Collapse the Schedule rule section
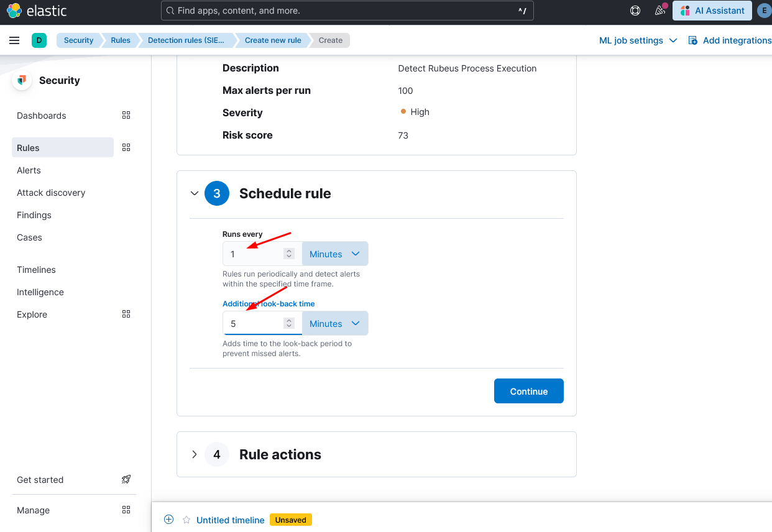This screenshot has height=532, width=772. [195, 193]
